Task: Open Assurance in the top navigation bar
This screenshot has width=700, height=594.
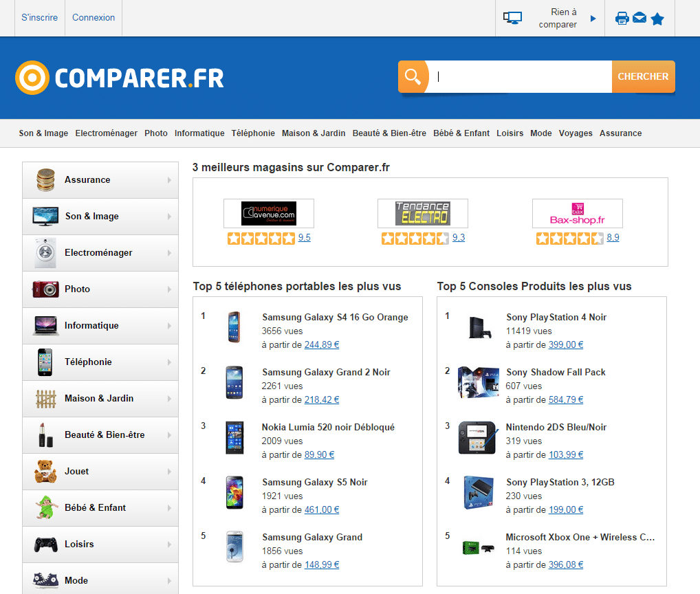Action: pyautogui.click(x=620, y=133)
